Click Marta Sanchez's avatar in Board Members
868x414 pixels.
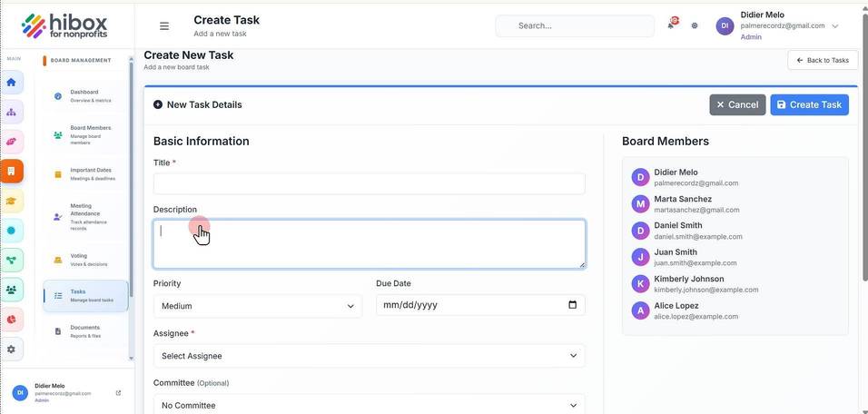point(640,203)
